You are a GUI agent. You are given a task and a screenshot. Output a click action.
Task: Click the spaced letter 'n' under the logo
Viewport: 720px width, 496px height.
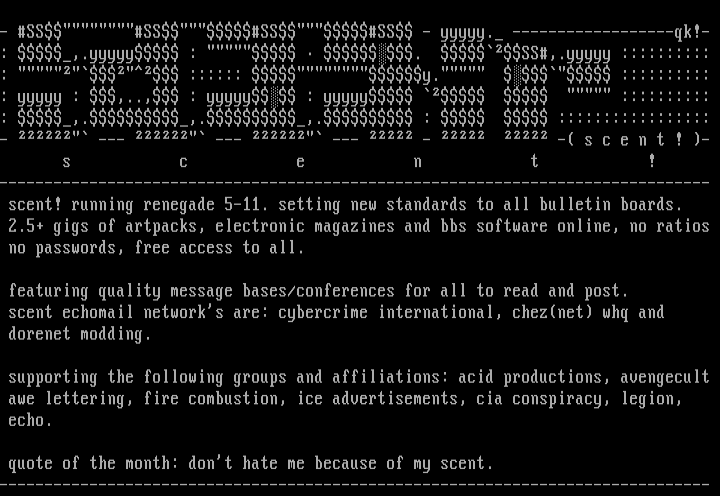click(x=418, y=161)
